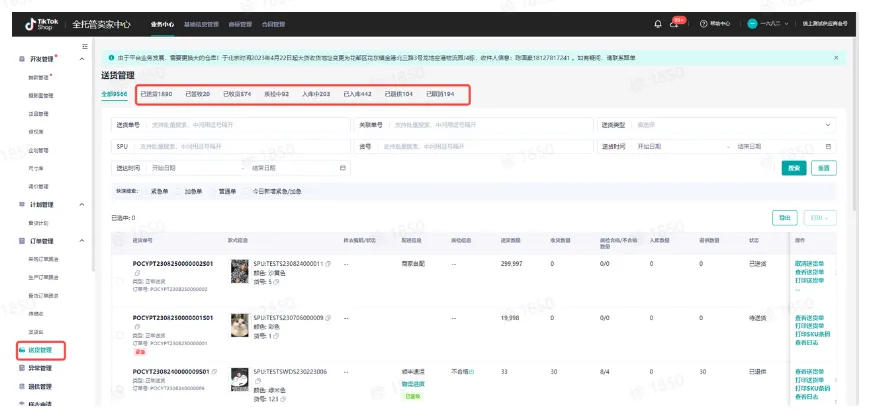The height and width of the screenshot is (419, 870).
Task: Copy SPU TESTS230824000011
Action: coord(328,264)
